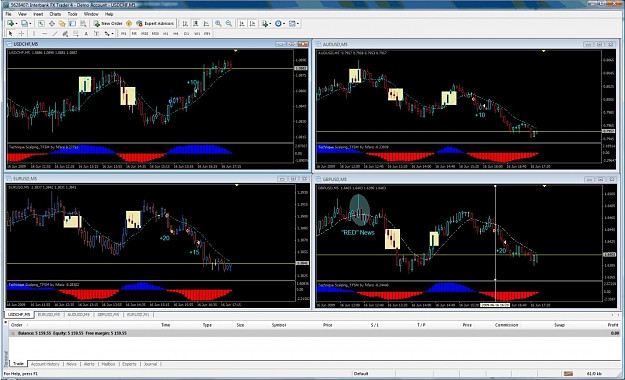Open the Indicators list icon
The width and height of the screenshot is (625, 380).
click(265, 24)
